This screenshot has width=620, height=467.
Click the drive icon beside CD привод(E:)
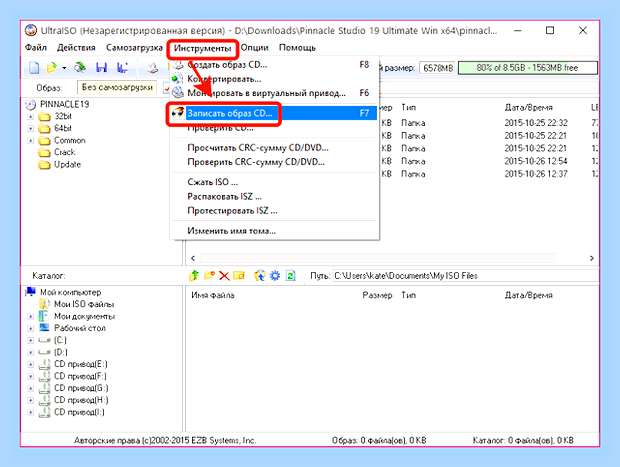click(44, 364)
